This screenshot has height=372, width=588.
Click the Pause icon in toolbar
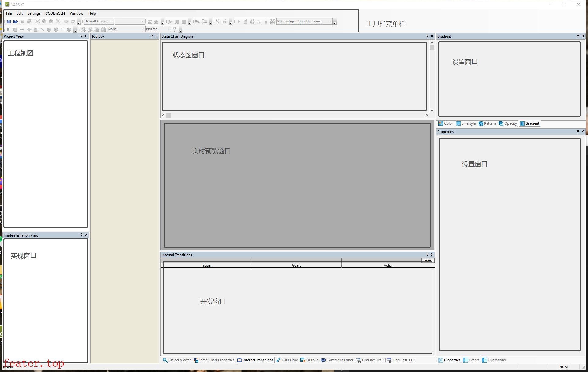coord(177,21)
